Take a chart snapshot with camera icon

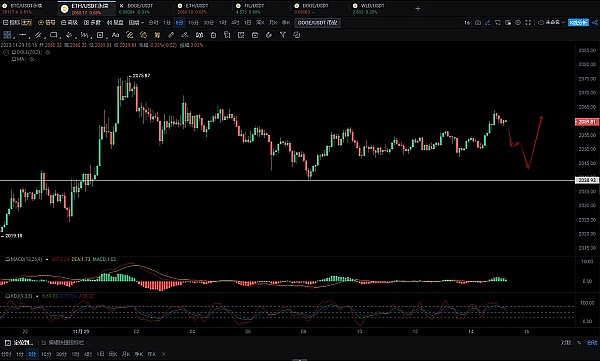(478, 23)
